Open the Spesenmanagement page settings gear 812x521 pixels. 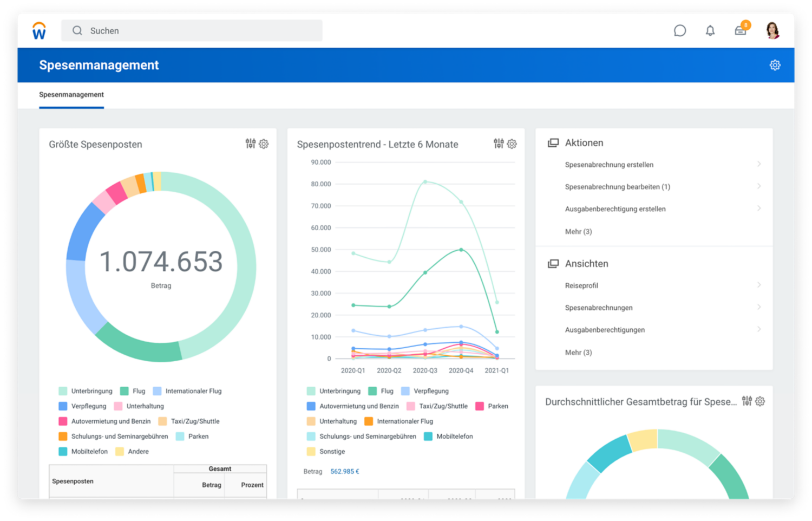tap(775, 65)
